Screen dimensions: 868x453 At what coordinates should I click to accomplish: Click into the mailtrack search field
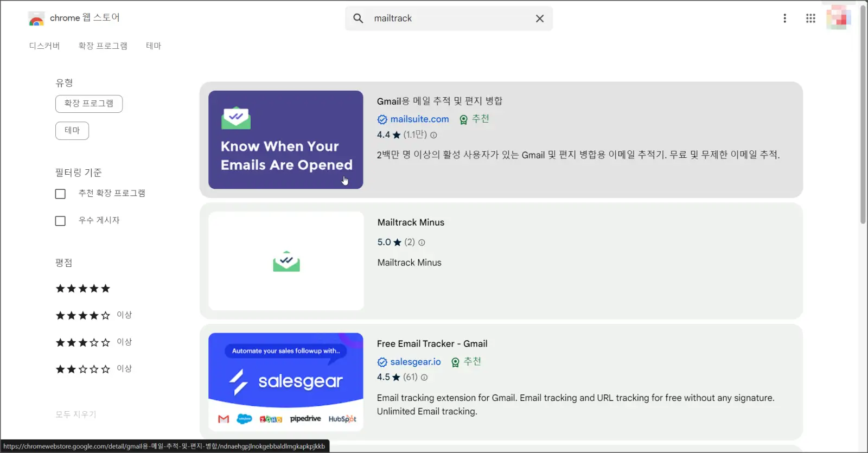click(x=449, y=18)
